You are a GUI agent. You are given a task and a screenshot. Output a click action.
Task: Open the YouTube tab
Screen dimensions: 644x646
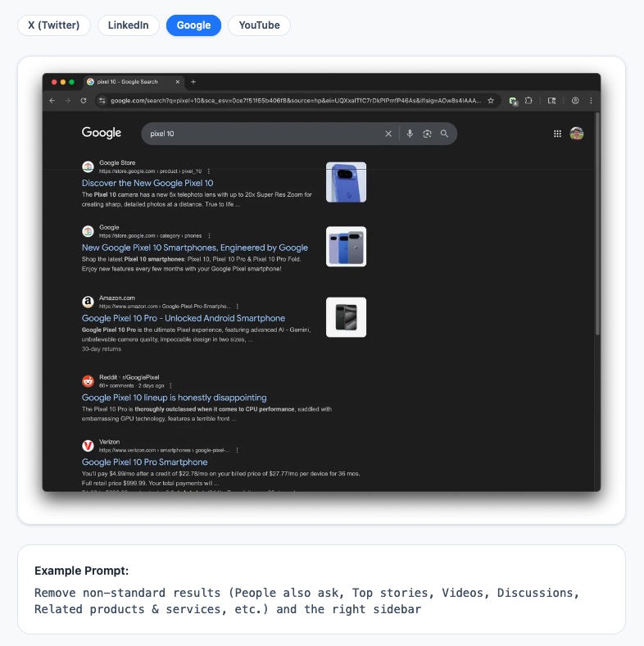[x=259, y=25]
